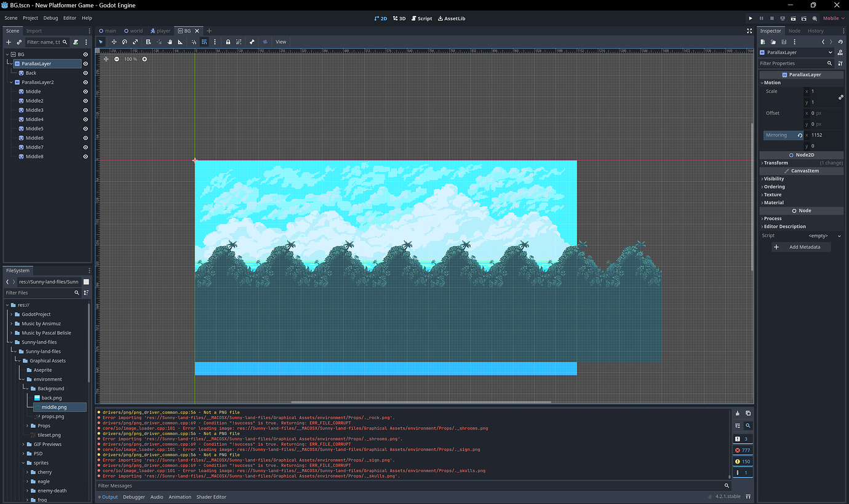Toggle visibility of the Middle3 node
This screenshot has height=504, width=849.
click(x=86, y=109)
